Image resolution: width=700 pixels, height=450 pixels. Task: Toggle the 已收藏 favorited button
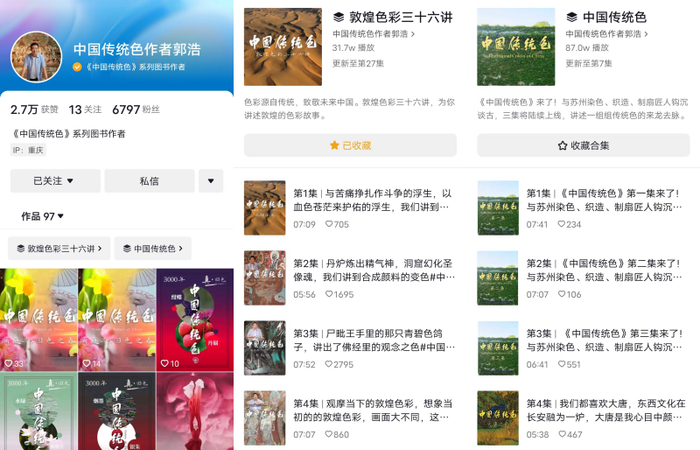tap(350, 146)
